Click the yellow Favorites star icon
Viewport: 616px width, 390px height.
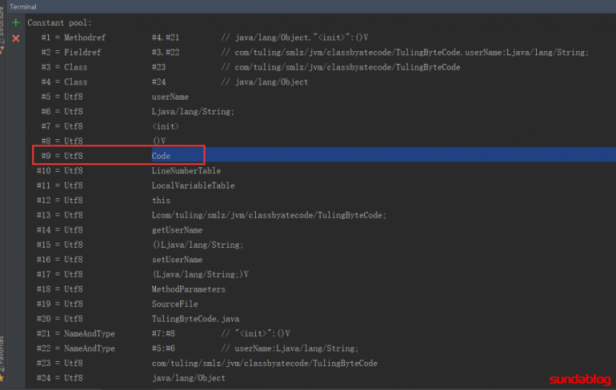click(x=2, y=378)
